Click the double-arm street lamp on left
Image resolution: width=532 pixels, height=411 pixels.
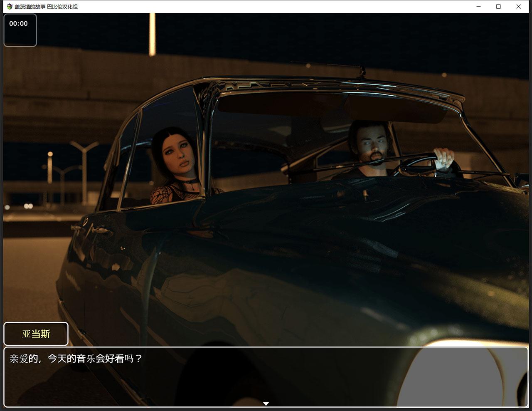(x=84, y=166)
